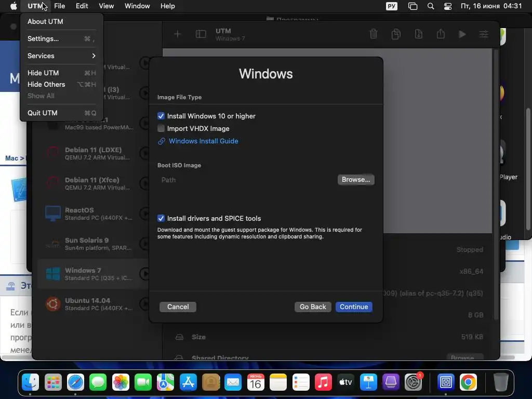Click the Stage Manager icon in menu bar
The height and width of the screenshot is (399, 532).
coord(413,6)
